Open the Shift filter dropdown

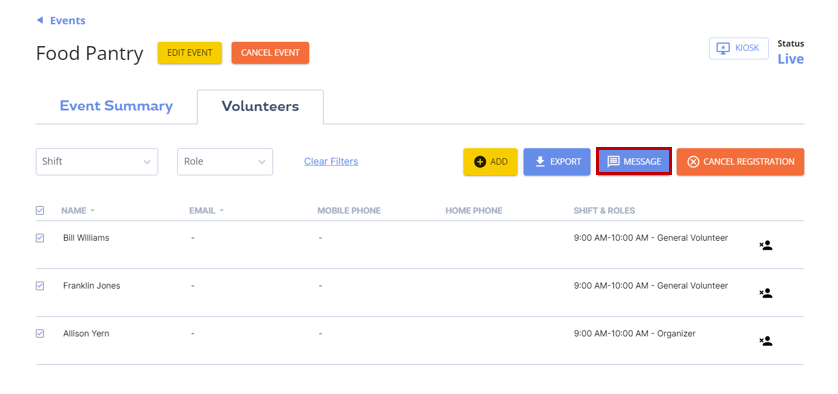click(97, 161)
